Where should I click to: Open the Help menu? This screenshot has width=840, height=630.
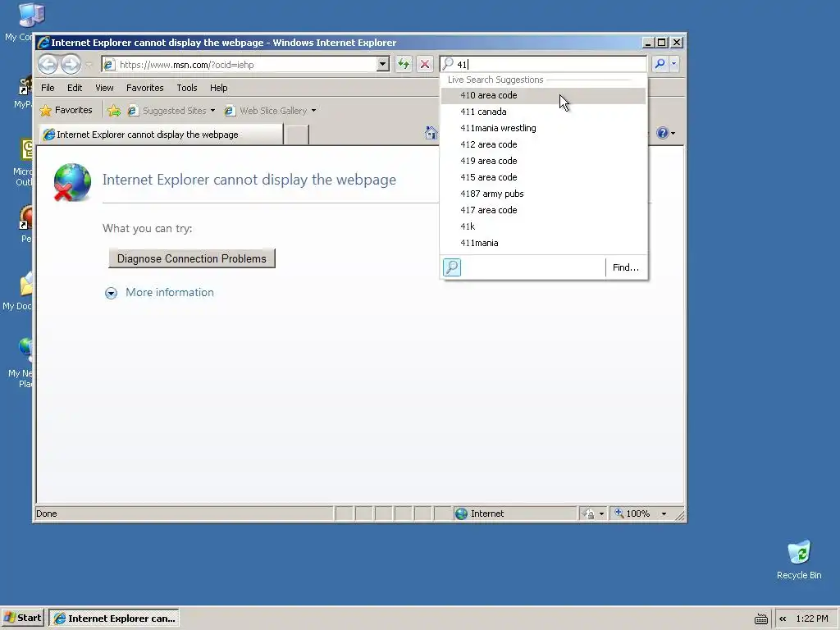coord(218,88)
